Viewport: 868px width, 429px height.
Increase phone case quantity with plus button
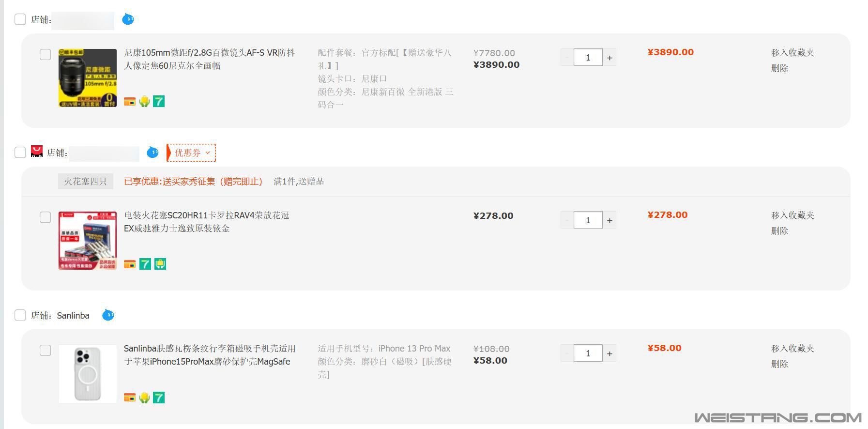coord(609,353)
